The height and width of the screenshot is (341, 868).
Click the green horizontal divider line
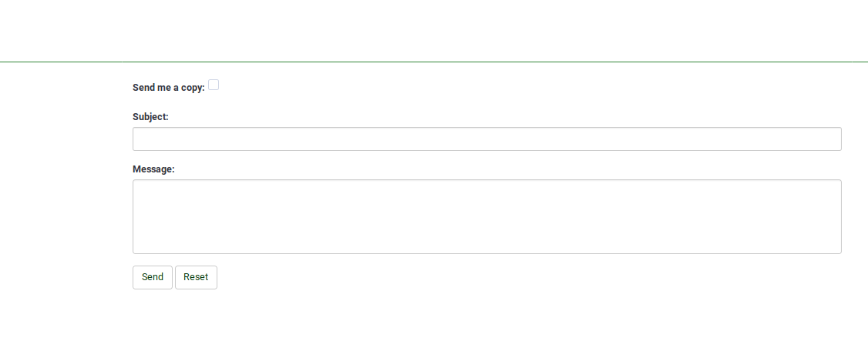434,62
